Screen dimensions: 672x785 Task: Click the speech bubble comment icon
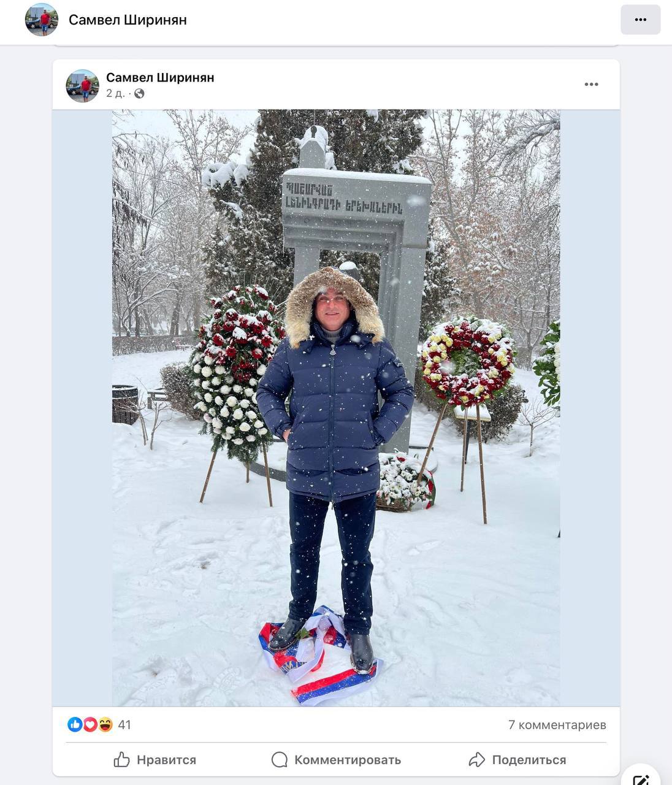[279, 760]
